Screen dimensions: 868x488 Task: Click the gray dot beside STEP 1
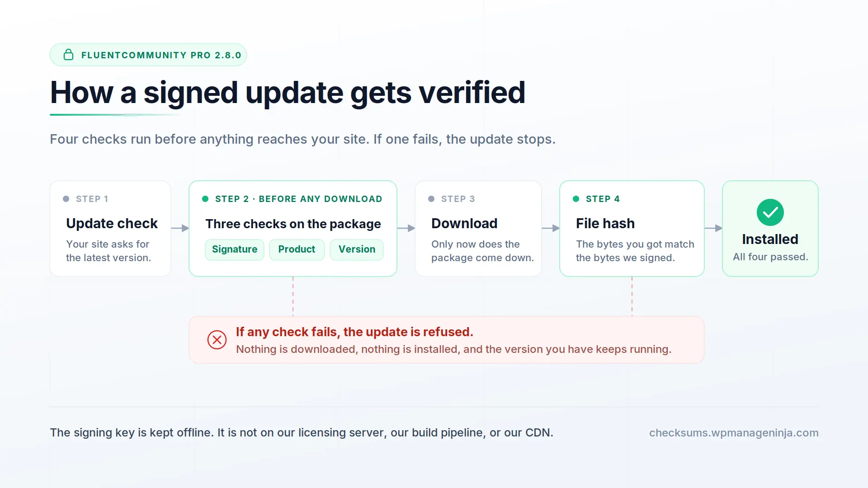coord(66,199)
